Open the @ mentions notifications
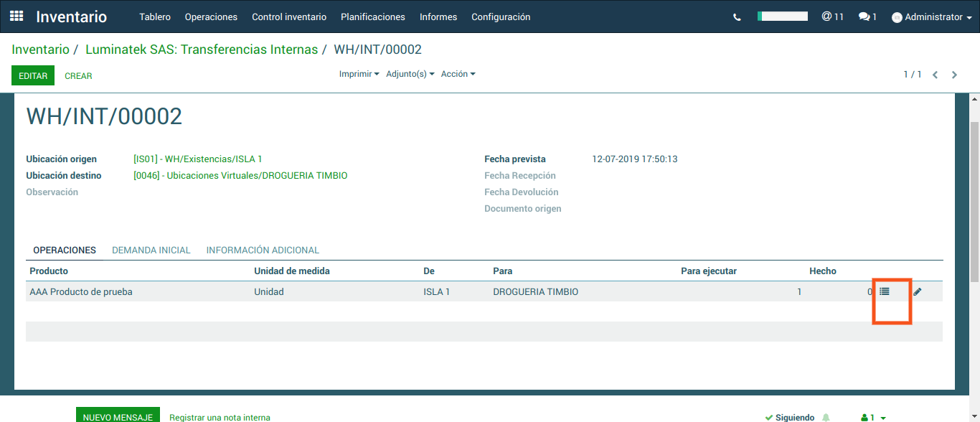The height and width of the screenshot is (422, 980). [832, 17]
